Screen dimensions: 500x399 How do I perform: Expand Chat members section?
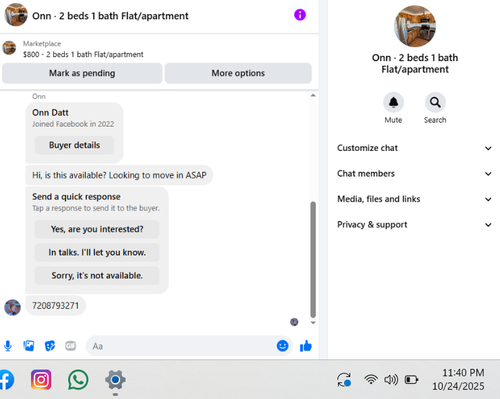click(415, 174)
